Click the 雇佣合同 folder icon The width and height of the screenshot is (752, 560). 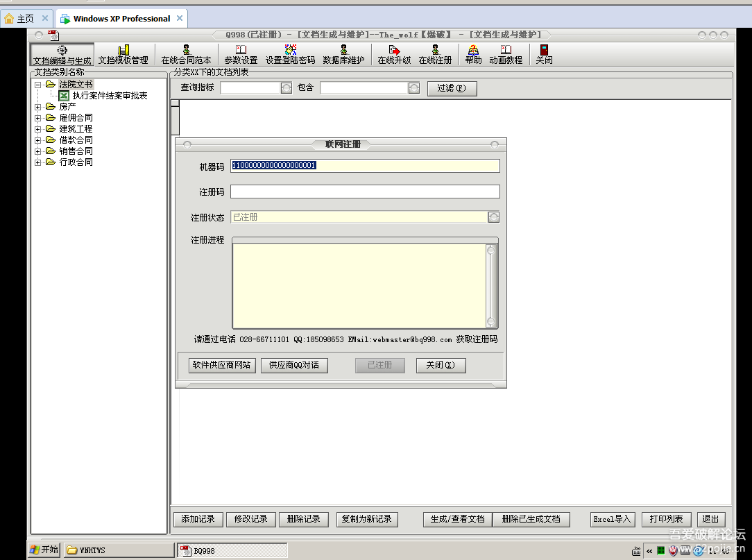[x=51, y=117]
